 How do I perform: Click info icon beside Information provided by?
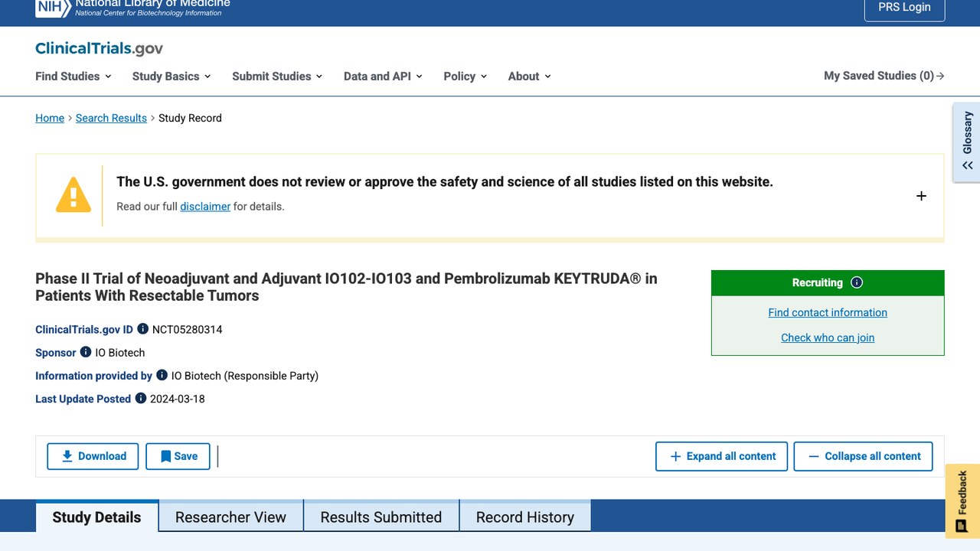pyautogui.click(x=162, y=375)
